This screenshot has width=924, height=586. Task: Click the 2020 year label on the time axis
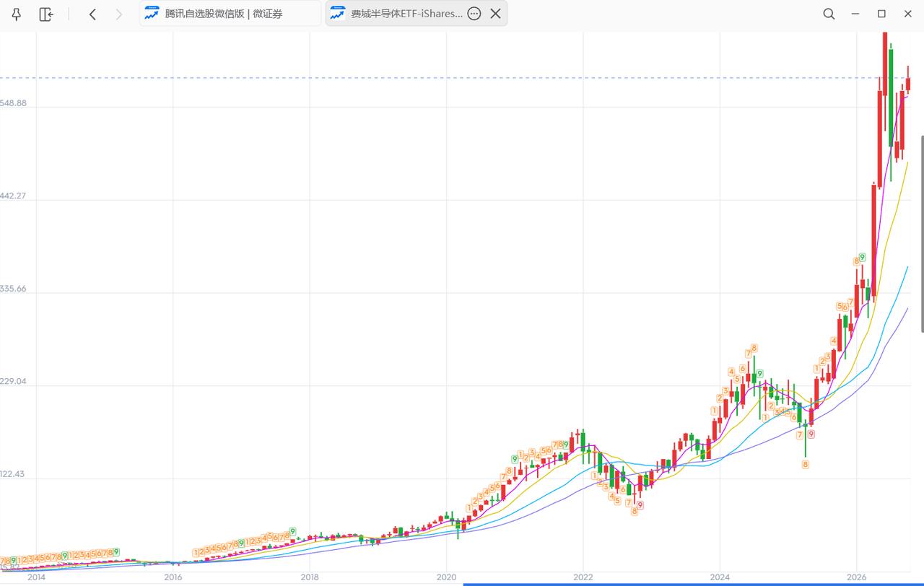point(446,577)
